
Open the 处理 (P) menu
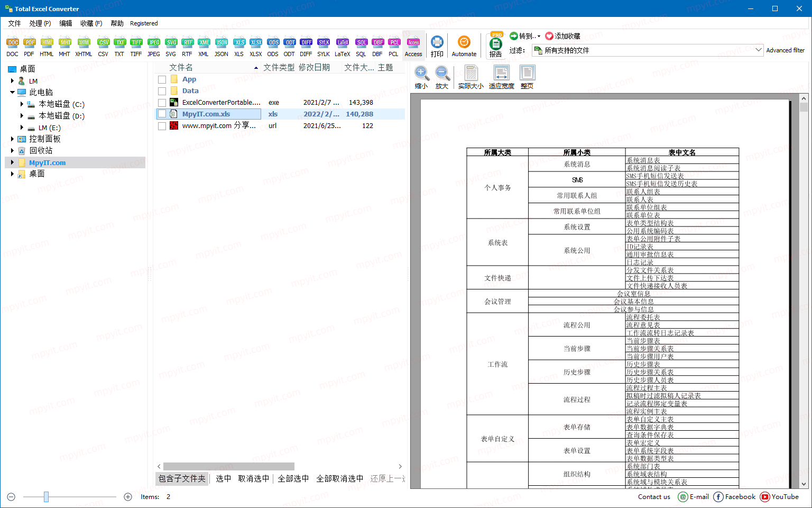click(x=40, y=23)
